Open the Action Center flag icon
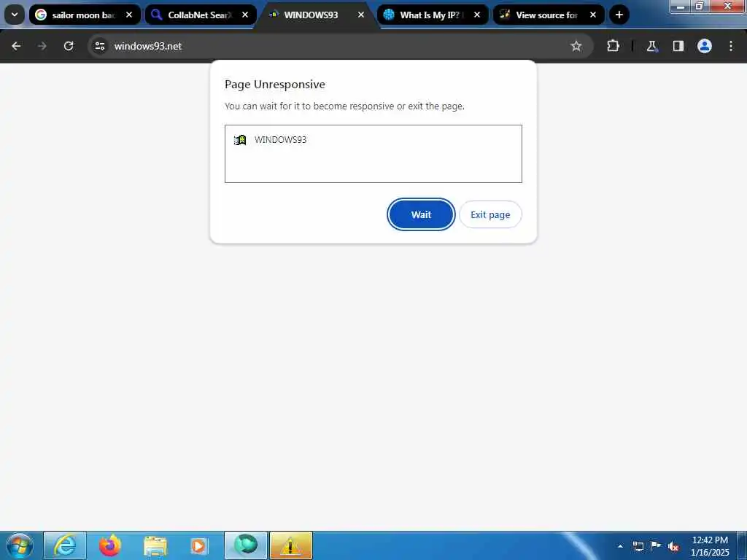 coord(656,546)
